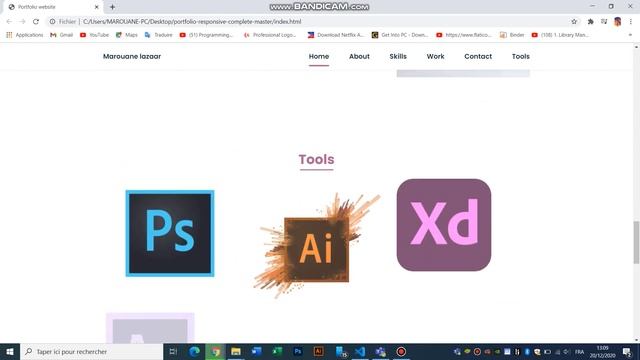Select Contact in the top navigation
Viewport: 640px width, 360px height.
coord(478,56)
